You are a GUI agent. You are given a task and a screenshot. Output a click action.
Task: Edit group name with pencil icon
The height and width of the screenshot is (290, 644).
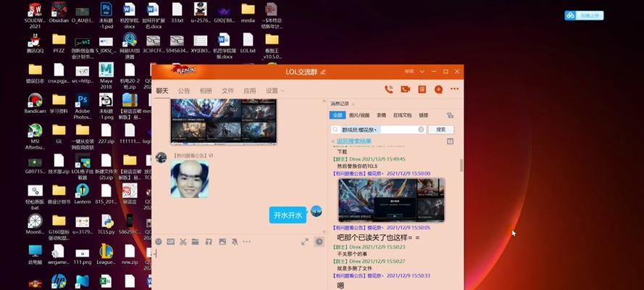(x=323, y=72)
